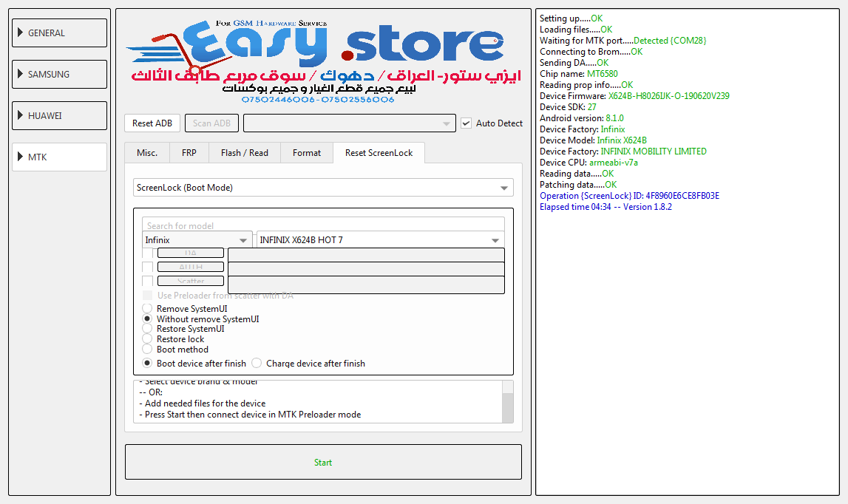The height and width of the screenshot is (504, 848).
Task: Click the Easy Store logo banner
Action: pos(323,61)
